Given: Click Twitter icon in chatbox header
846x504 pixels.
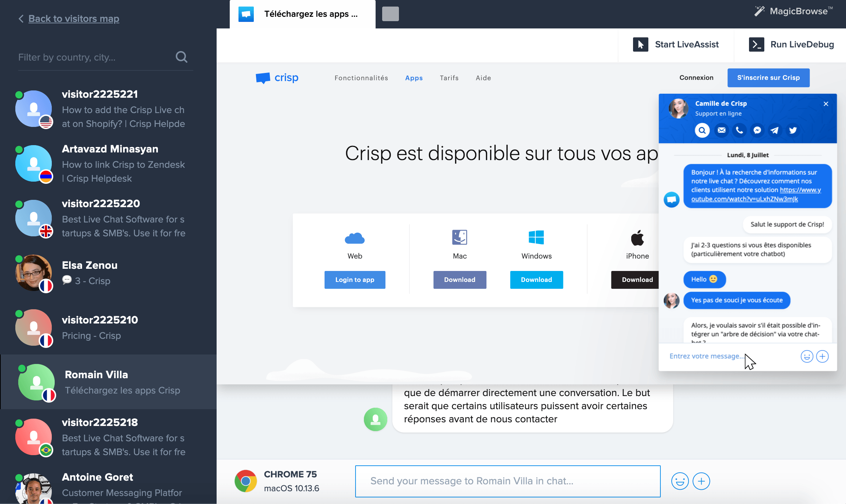Looking at the screenshot, I should click(793, 130).
